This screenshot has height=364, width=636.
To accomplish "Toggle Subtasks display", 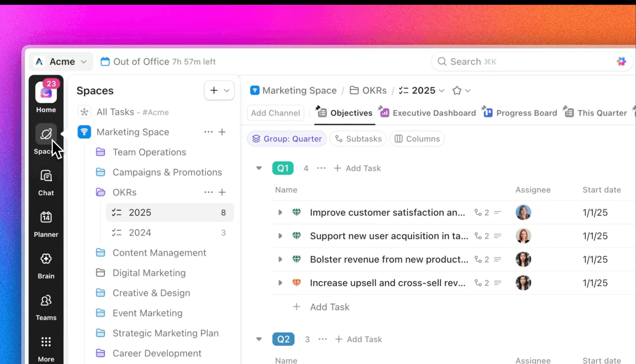I will coord(358,139).
